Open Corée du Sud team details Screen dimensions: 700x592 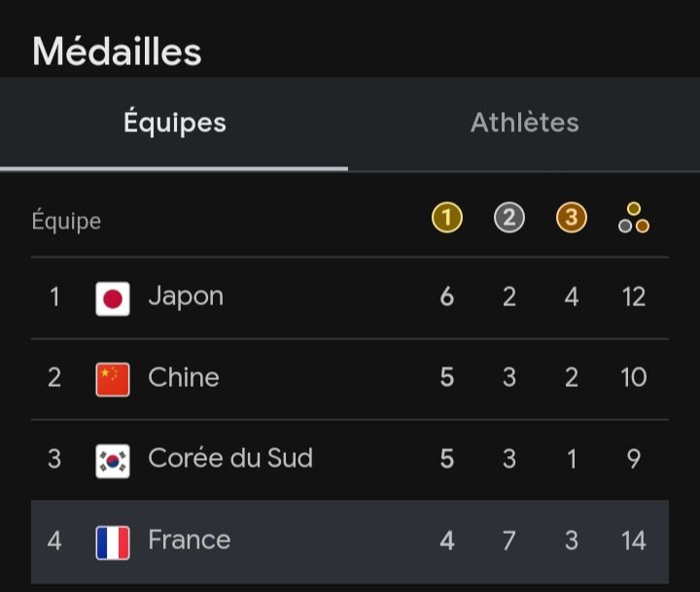point(230,458)
